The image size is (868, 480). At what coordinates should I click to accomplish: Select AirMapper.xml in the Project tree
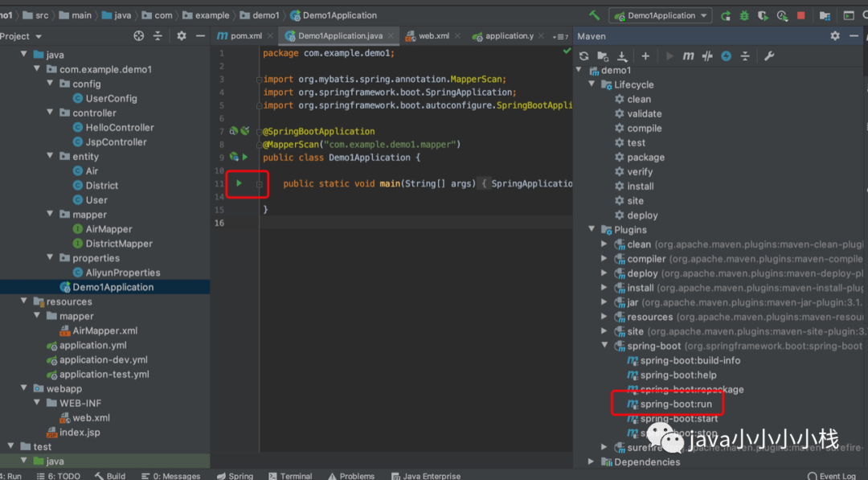[105, 330]
